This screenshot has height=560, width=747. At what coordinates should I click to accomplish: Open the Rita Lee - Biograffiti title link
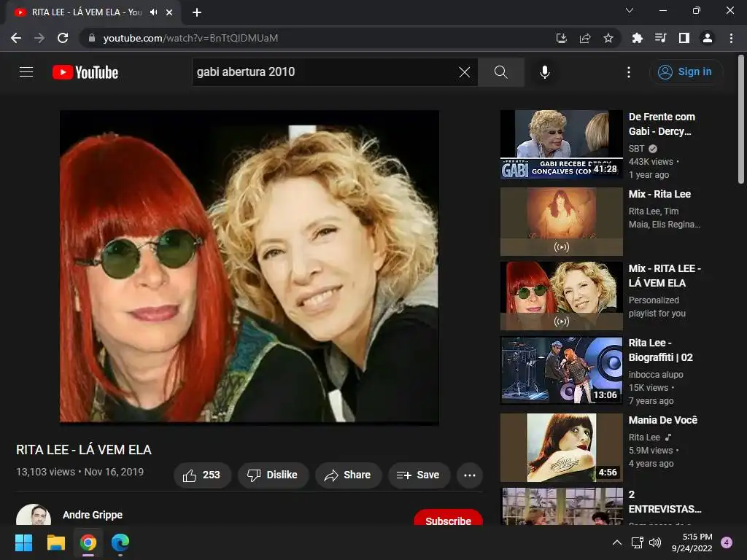point(660,350)
